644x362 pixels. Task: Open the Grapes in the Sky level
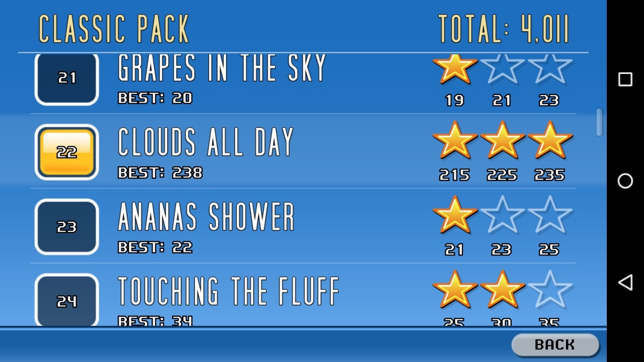pyautogui.click(x=221, y=69)
